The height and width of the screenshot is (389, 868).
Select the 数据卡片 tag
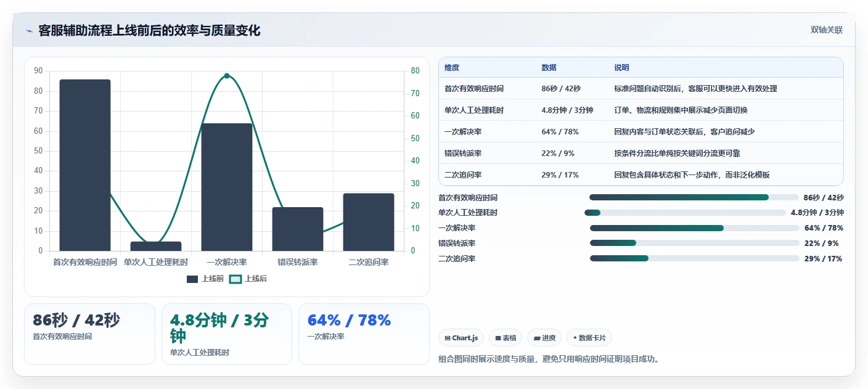pos(589,338)
